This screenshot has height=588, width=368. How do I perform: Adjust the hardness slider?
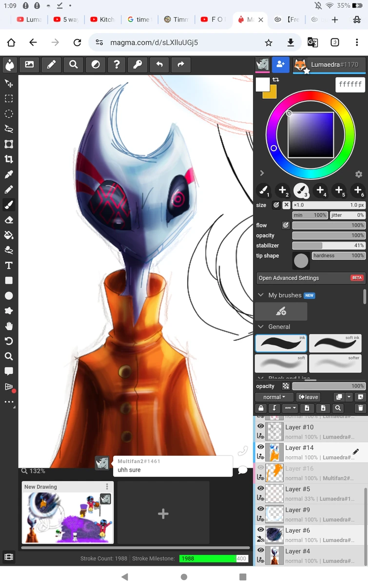[x=338, y=256]
